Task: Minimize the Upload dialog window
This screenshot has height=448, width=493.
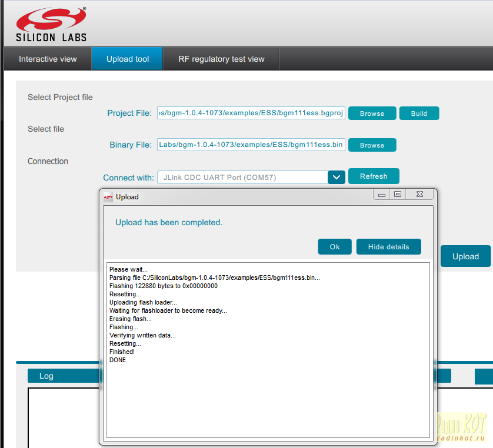Action: click(x=382, y=195)
